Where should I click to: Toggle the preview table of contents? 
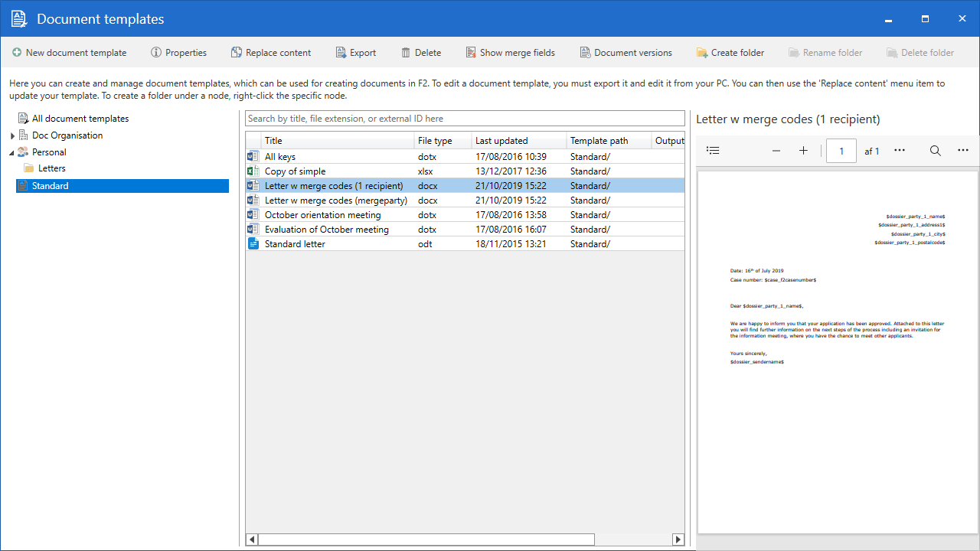[713, 151]
